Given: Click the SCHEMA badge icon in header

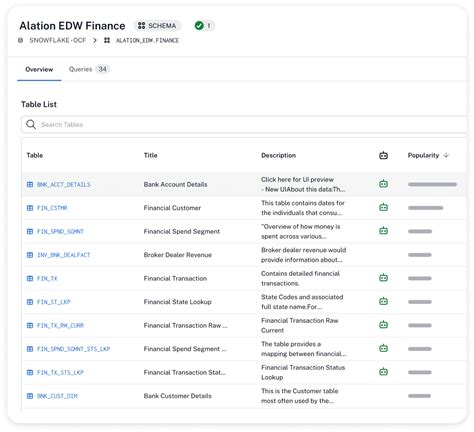Looking at the screenshot, I should (x=141, y=26).
